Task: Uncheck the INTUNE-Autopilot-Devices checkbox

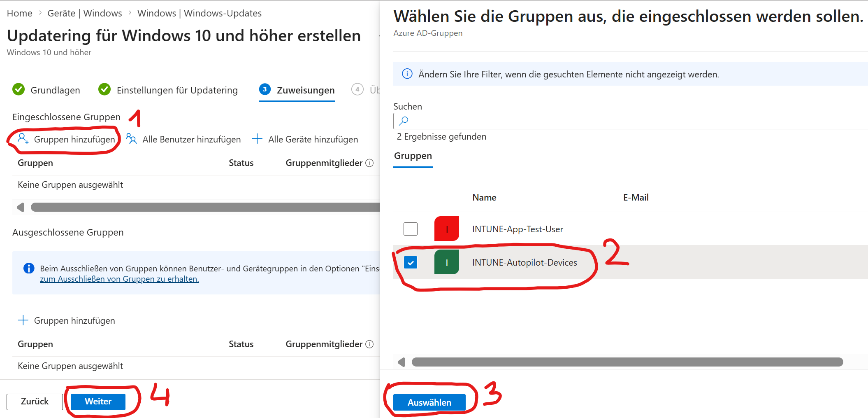Action: click(411, 262)
